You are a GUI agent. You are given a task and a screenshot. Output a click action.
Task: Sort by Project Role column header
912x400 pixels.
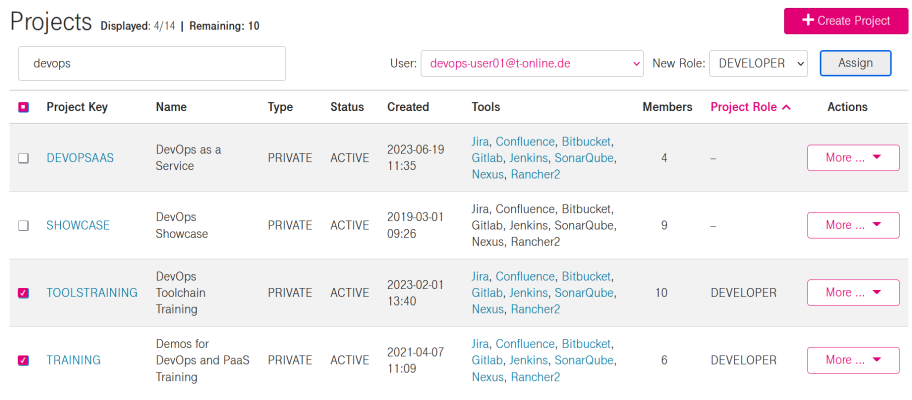[750, 107]
